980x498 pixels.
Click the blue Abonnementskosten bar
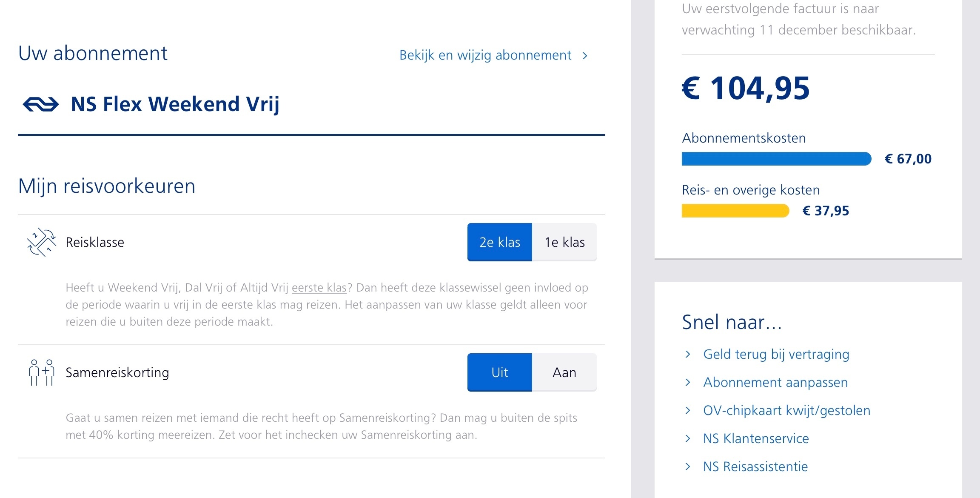pyautogui.click(x=776, y=159)
